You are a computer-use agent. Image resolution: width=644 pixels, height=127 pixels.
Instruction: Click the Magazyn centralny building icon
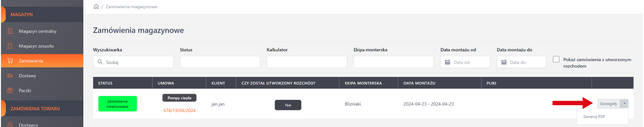click(x=10, y=31)
